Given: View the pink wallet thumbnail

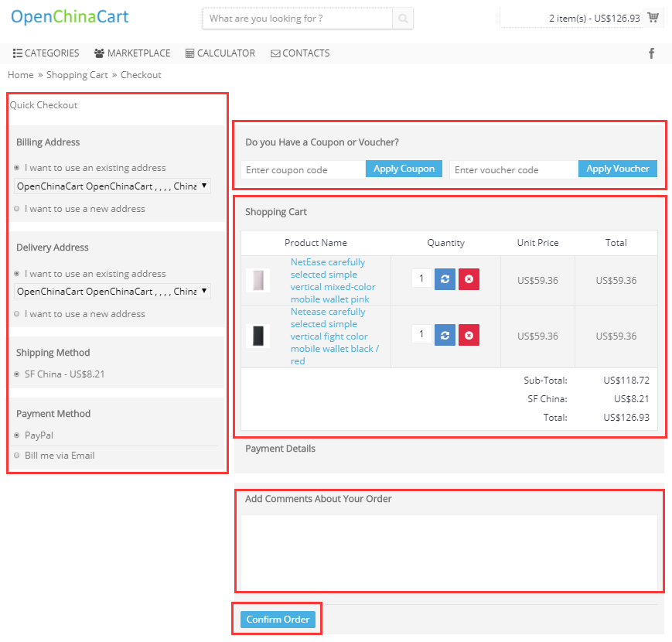Looking at the screenshot, I should tap(258, 280).
